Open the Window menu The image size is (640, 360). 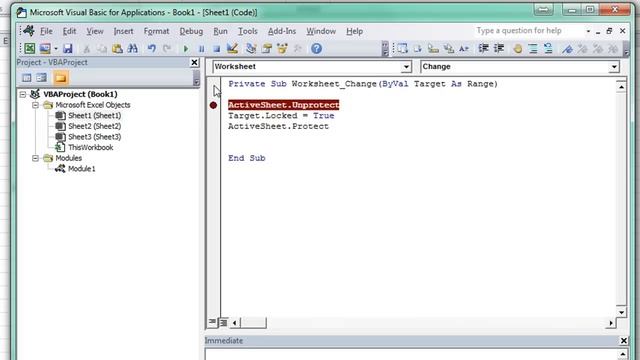pos(321,31)
